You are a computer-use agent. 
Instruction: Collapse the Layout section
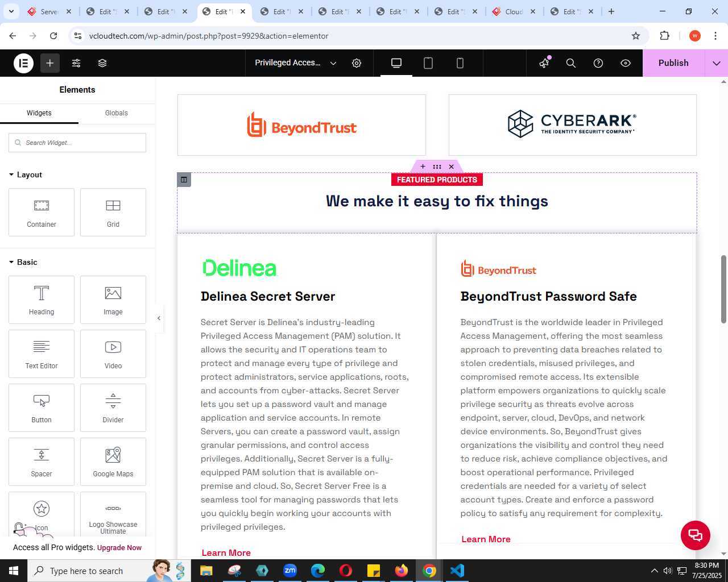click(x=26, y=174)
